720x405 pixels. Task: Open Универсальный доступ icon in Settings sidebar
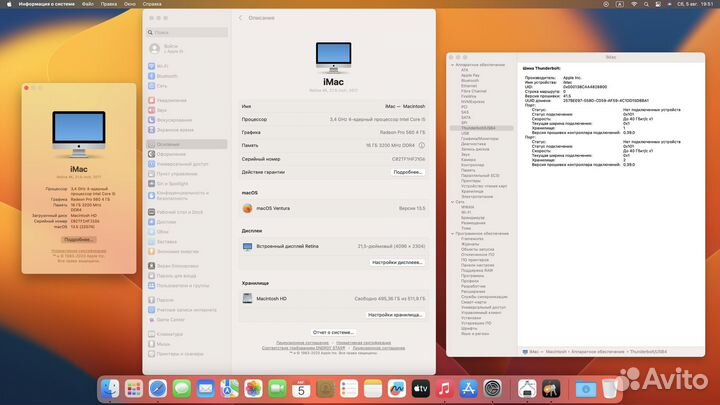(x=152, y=164)
